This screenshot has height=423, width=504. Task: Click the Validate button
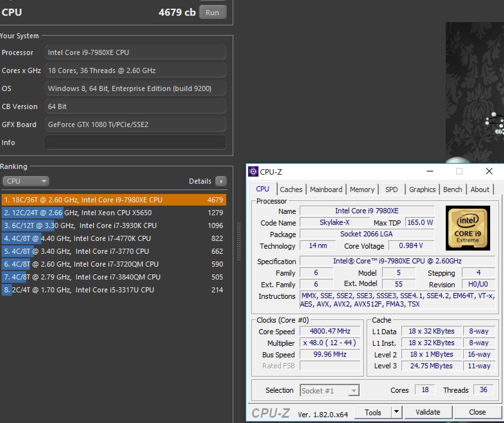(x=428, y=412)
